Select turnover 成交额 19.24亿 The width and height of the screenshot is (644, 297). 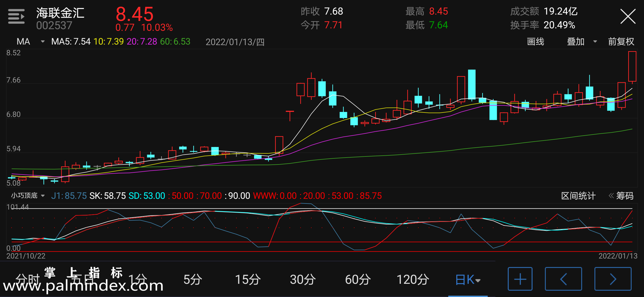544,11
